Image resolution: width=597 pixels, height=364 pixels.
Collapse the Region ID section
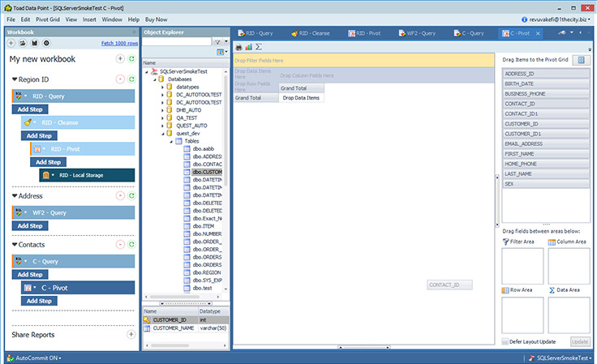(15, 79)
